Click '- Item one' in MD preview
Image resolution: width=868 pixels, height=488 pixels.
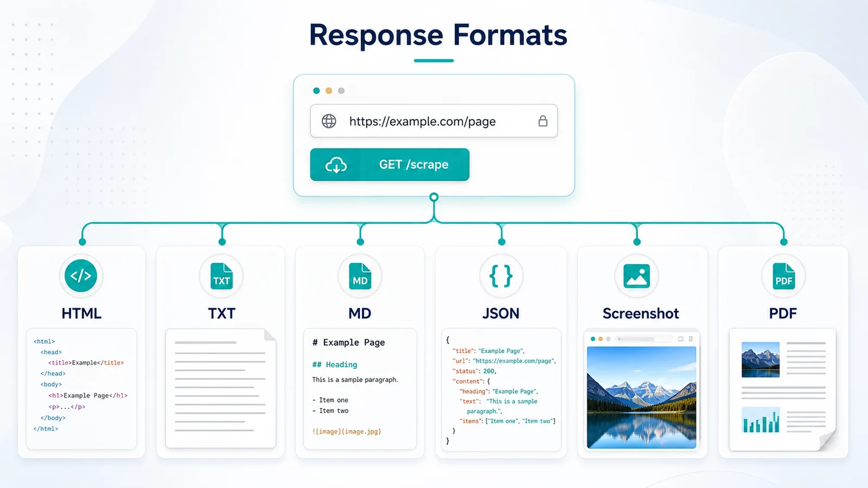pos(330,400)
